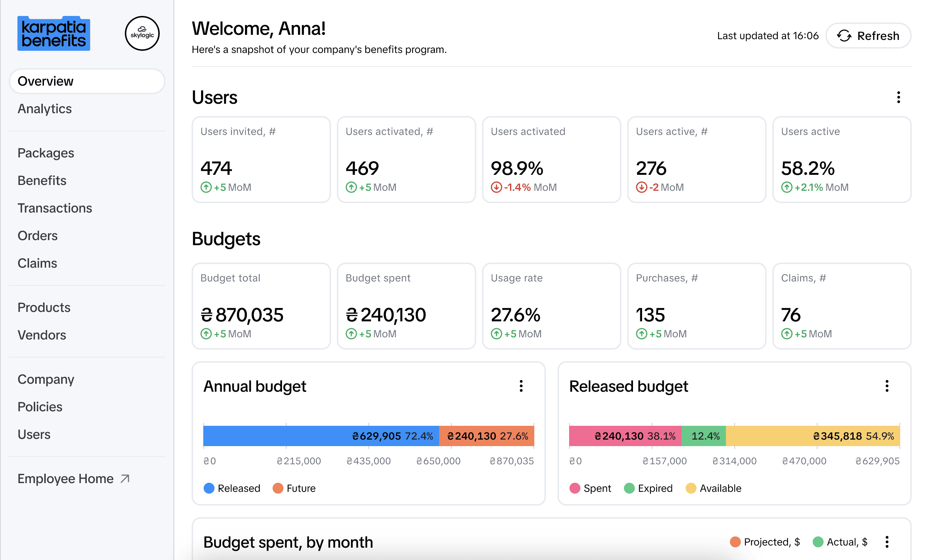Click up-arrow trend icon on Claims # card
927x560 pixels.
tap(787, 334)
